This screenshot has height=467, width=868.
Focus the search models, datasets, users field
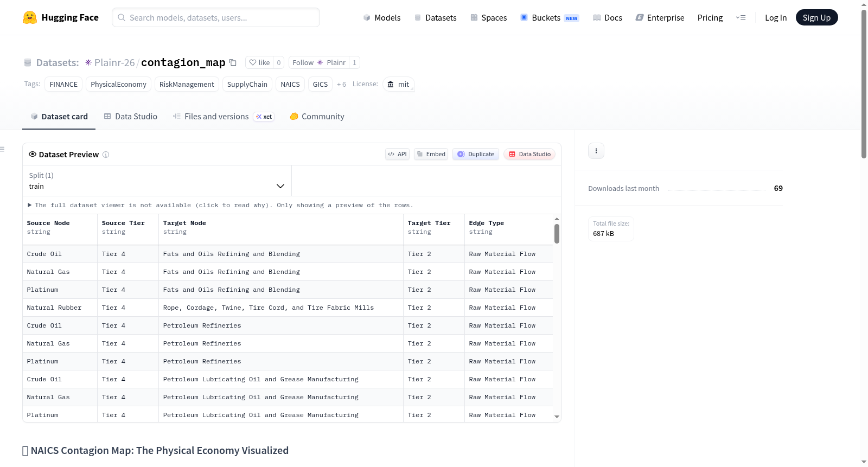[x=216, y=17]
